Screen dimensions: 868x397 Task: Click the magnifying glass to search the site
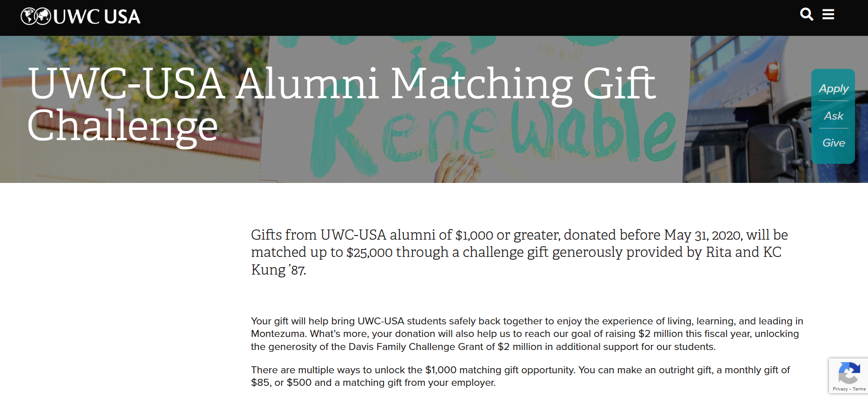click(807, 14)
